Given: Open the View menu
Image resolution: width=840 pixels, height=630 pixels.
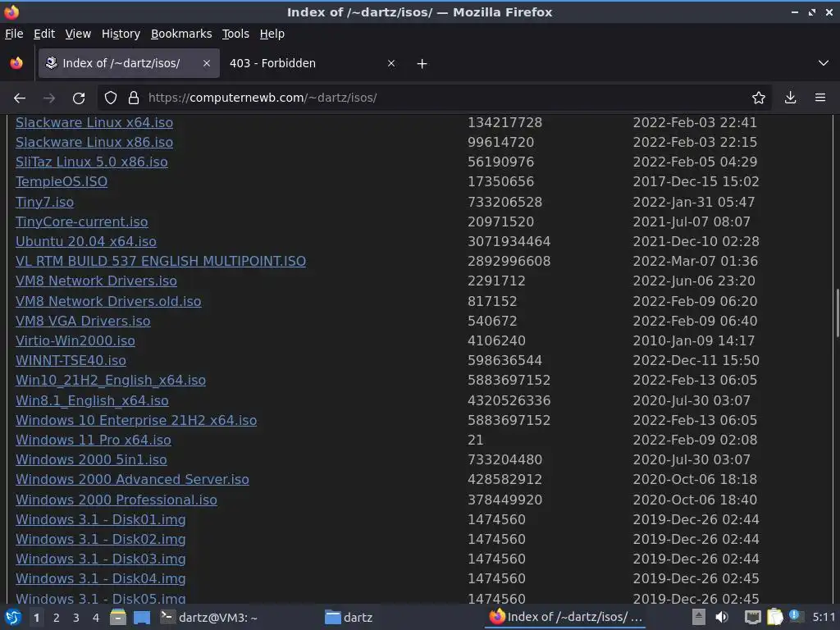Looking at the screenshot, I should coord(78,34).
